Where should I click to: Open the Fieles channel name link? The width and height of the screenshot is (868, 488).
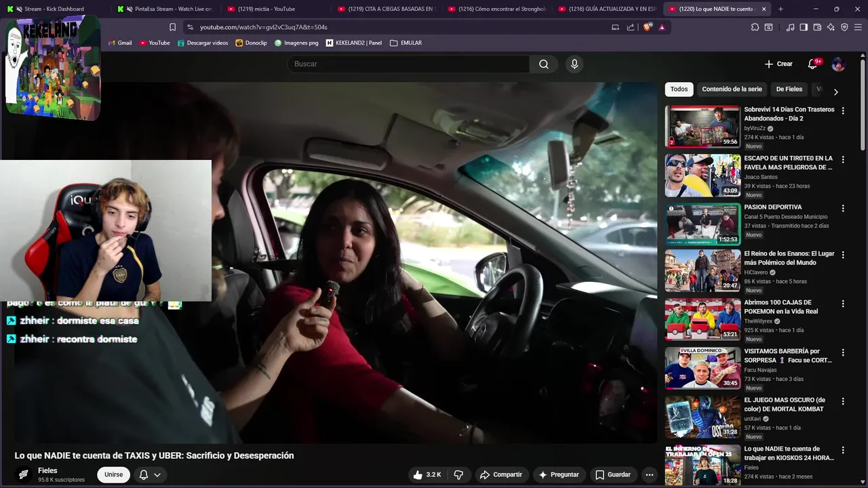(x=47, y=470)
